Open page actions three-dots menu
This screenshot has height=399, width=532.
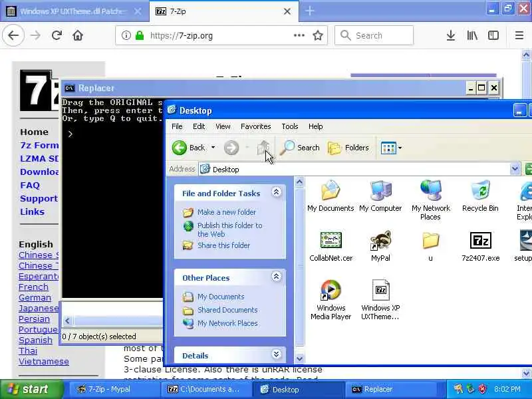tap(299, 35)
